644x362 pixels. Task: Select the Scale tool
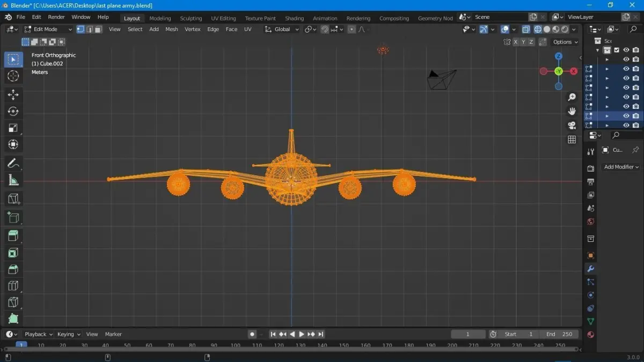[x=13, y=128]
